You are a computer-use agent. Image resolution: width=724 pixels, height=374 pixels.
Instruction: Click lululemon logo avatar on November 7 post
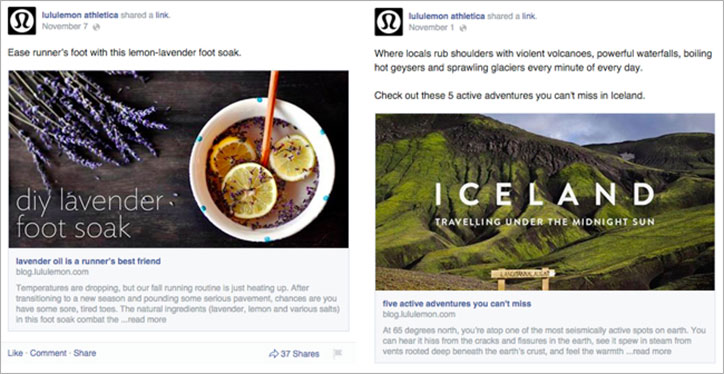click(22, 21)
